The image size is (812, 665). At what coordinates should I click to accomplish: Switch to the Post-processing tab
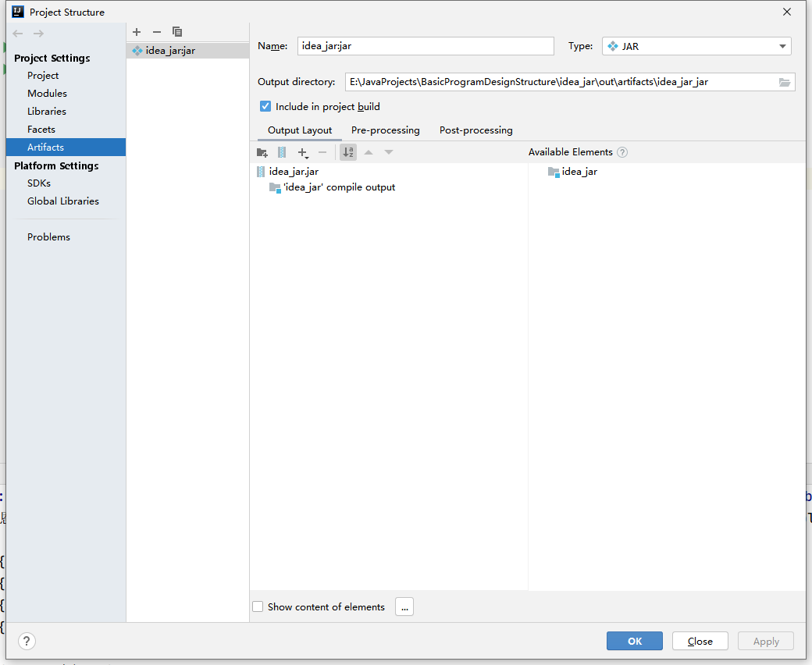point(476,130)
